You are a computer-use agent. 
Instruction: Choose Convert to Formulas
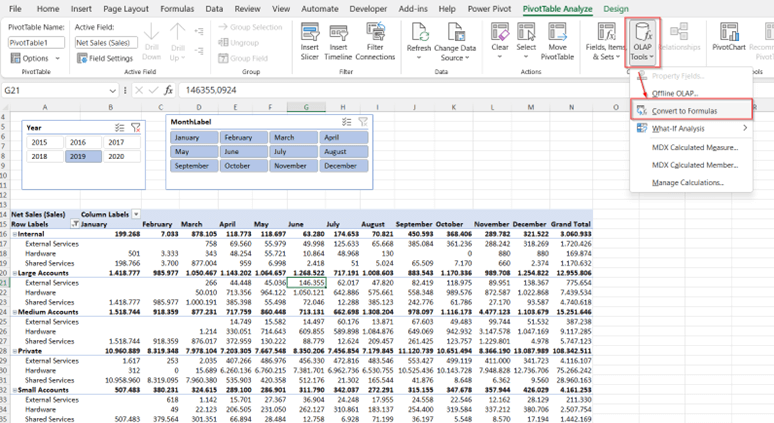[692, 111]
